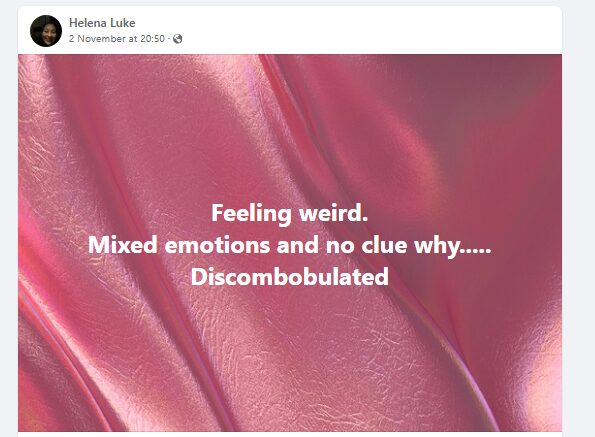Open the Helena Luke profile name link
Screen dimensions: 595x437
[x=102, y=23]
